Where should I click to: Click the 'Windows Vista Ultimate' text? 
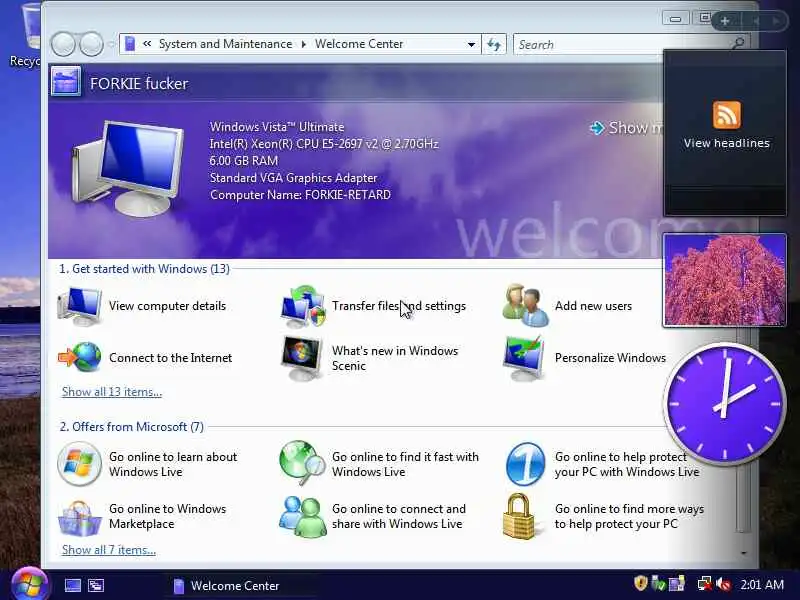click(x=277, y=127)
